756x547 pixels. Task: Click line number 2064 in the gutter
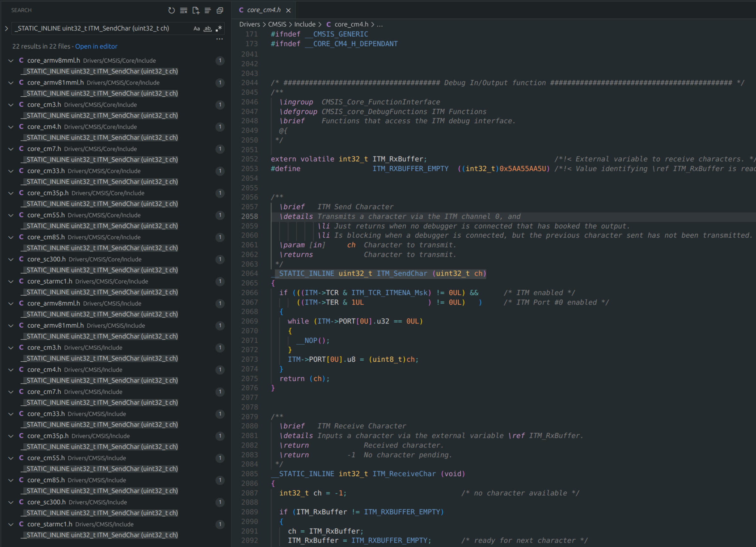(x=249, y=274)
